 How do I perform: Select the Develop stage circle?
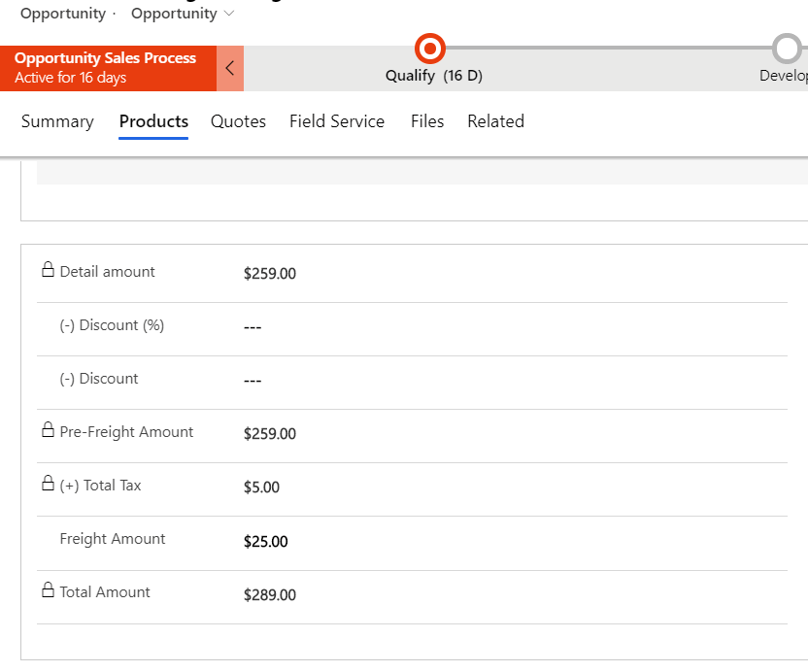[787, 49]
